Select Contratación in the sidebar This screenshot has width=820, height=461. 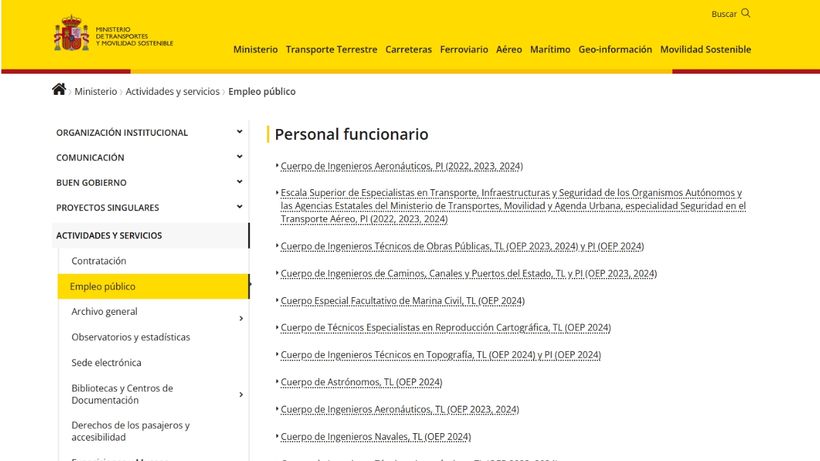(99, 261)
